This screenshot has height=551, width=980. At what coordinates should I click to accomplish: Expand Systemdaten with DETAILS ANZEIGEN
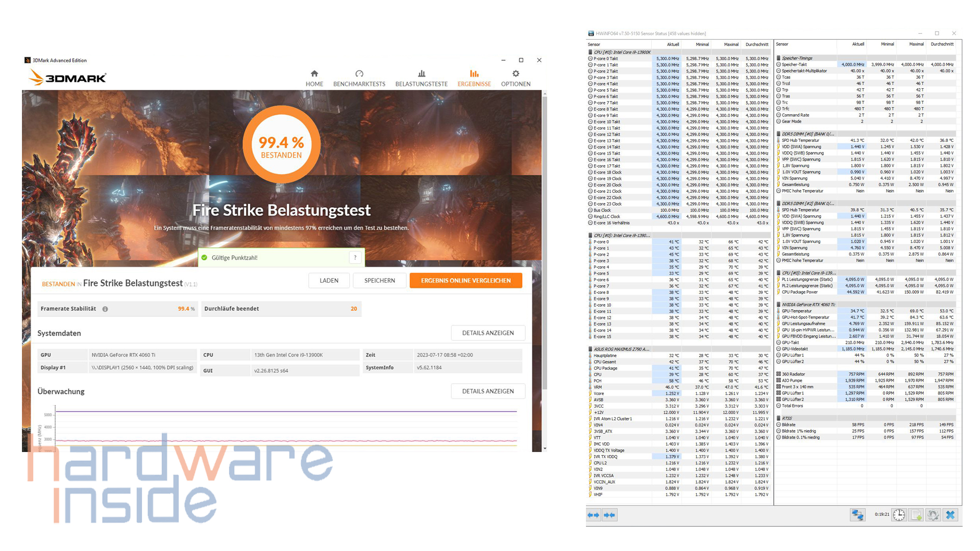click(x=488, y=333)
